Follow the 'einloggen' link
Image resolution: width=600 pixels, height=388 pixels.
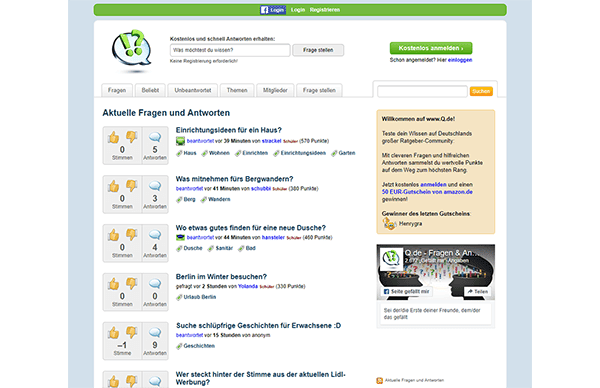(x=460, y=60)
